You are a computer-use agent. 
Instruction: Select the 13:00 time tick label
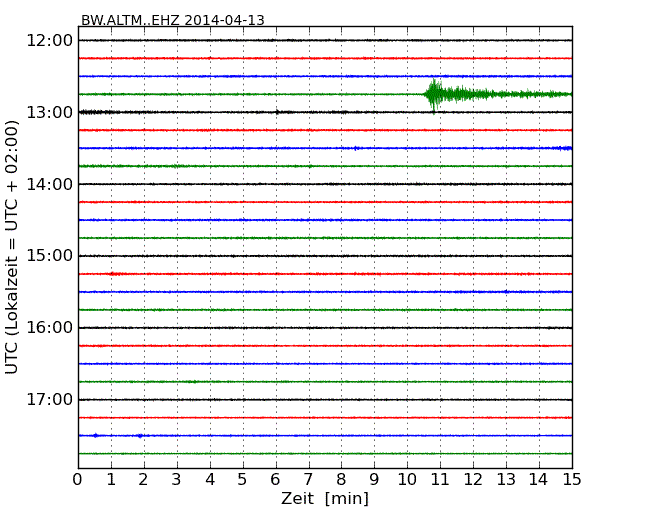coord(49,112)
